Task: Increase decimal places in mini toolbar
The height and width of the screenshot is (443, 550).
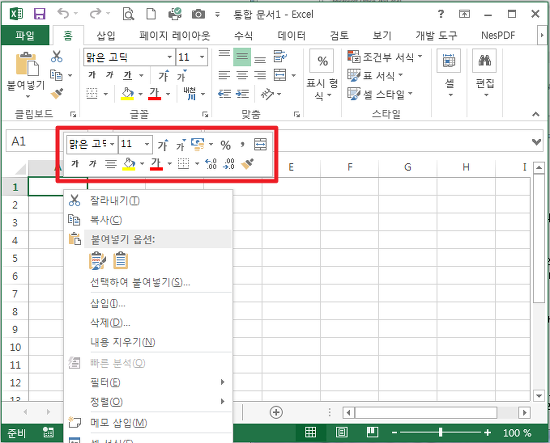Action: [x=211, y=163]
